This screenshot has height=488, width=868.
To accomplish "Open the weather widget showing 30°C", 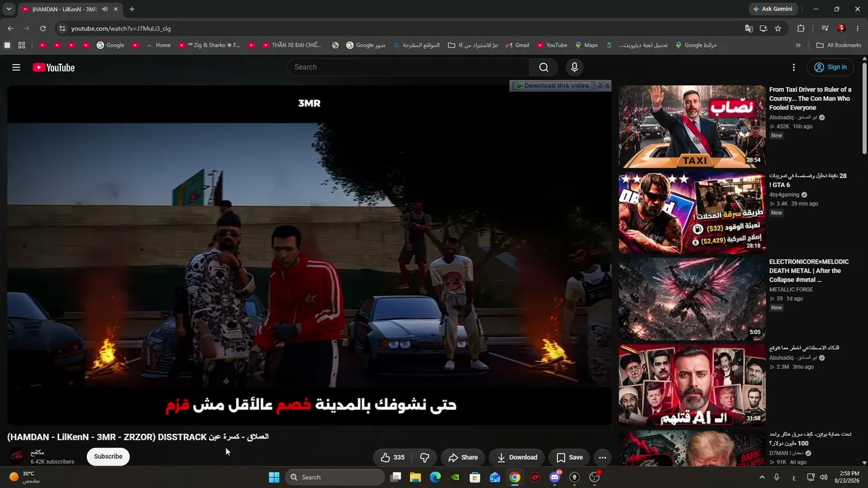I will click(24, 477).
